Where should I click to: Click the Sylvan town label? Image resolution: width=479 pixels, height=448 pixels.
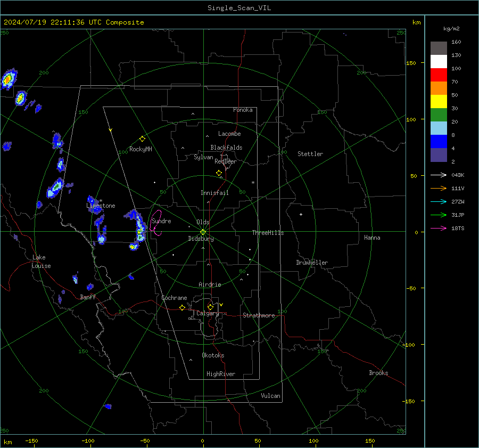203,157
